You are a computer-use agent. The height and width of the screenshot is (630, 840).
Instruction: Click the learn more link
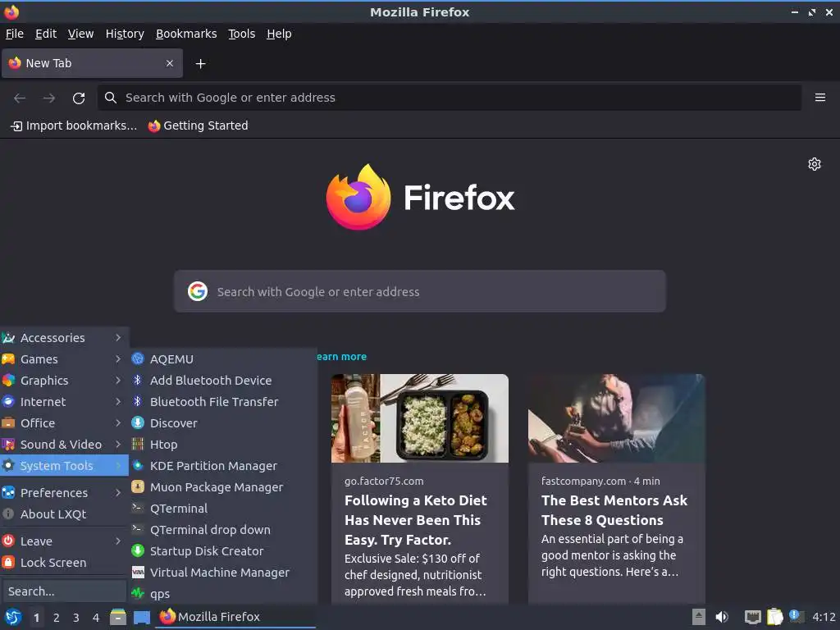pos(342,357)
